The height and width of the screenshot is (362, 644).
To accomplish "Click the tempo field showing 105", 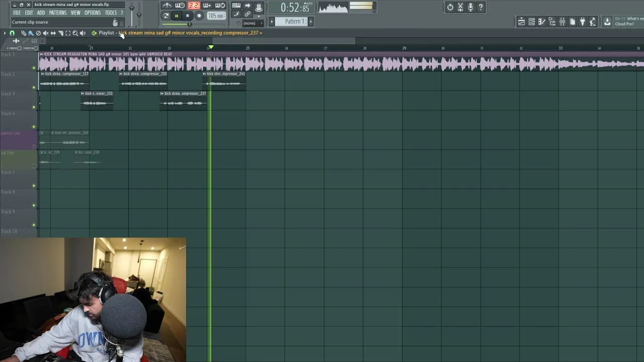I will coord(216,16).
